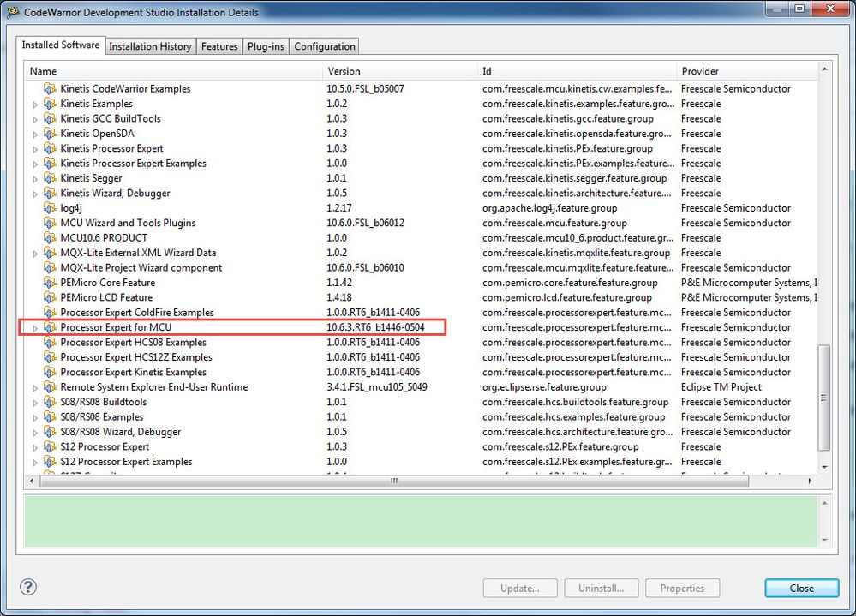Open the Installation History tab

[x=150, y=46]
